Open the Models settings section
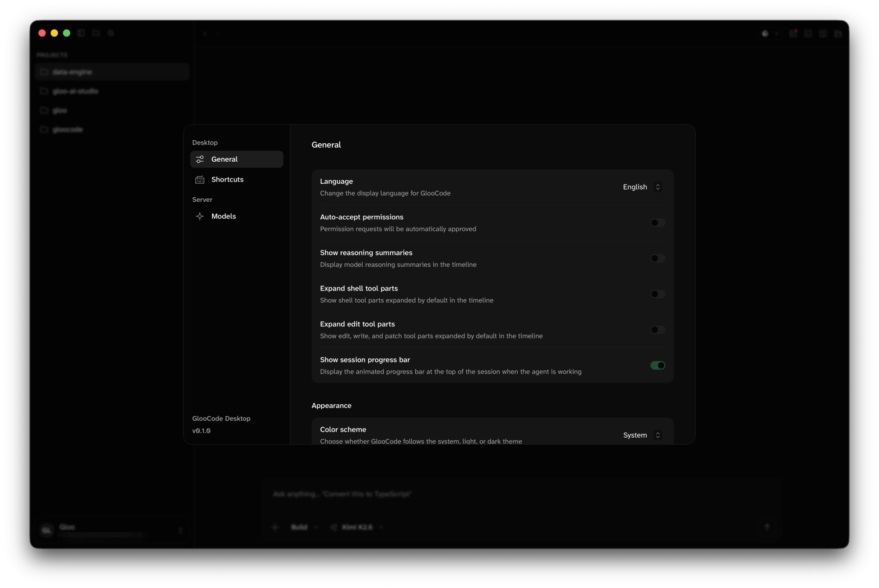Viewport: 879px width, 588px height. pyautogui.click(x=236, y=216)
